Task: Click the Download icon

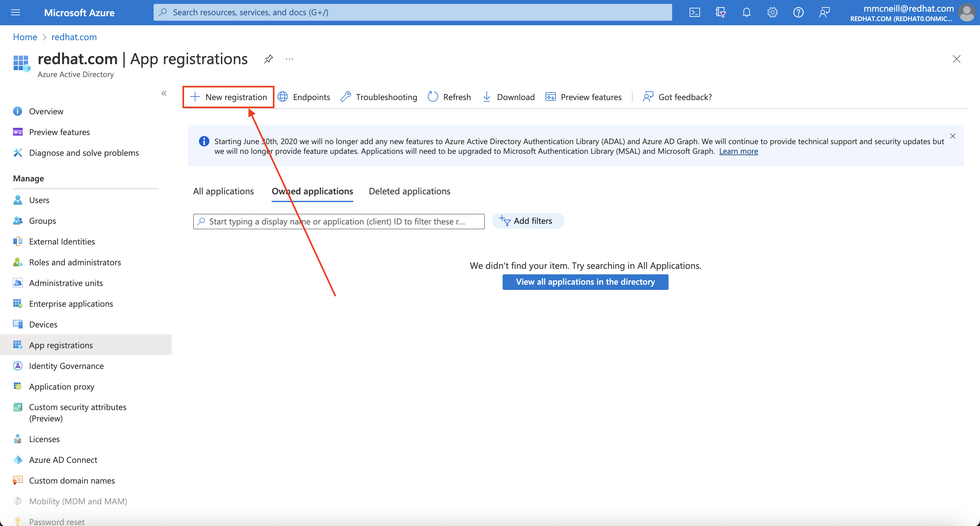Action: (487, 97)
